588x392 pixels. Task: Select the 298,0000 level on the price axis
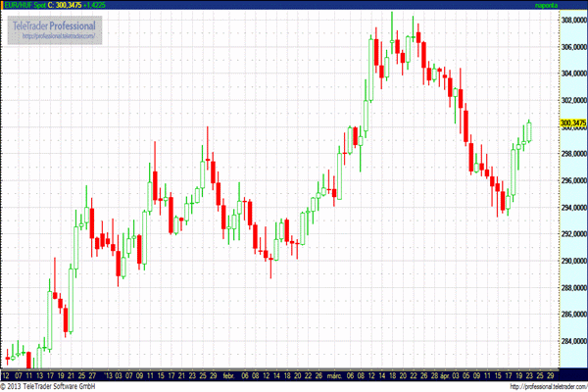(571, 154)
